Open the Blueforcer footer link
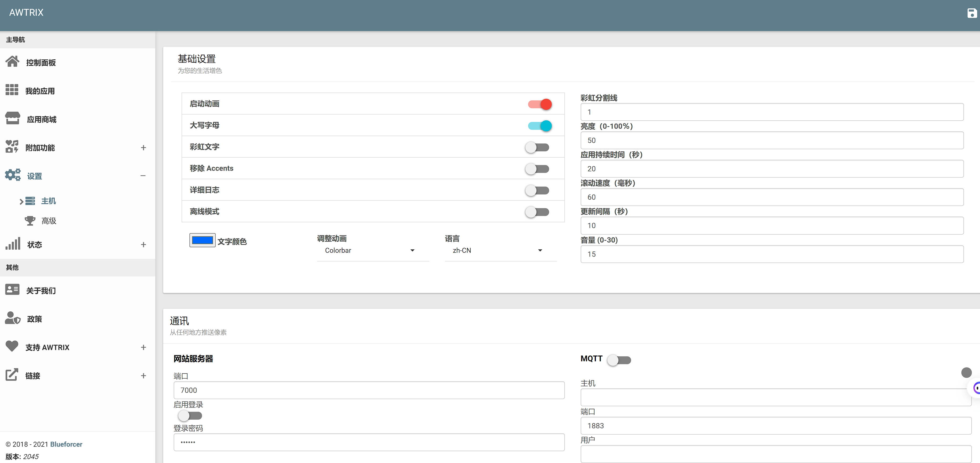This screenshot has width=980, height=463. [x=66, y=444]
